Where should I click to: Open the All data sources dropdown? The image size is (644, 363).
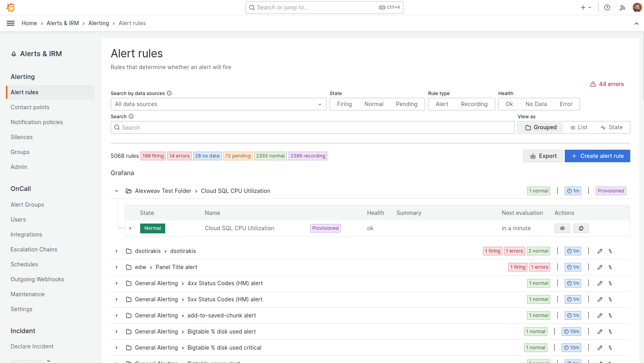(219, 104)
